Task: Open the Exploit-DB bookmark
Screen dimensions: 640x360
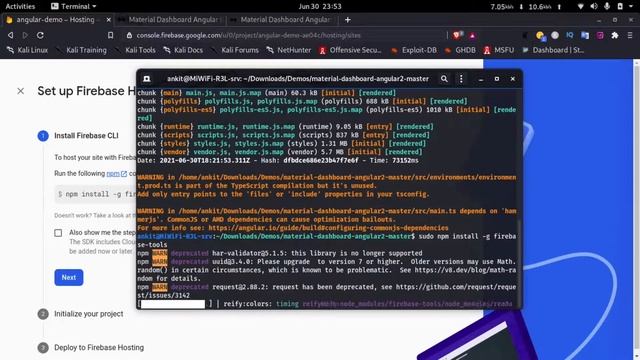Action: 414,50
